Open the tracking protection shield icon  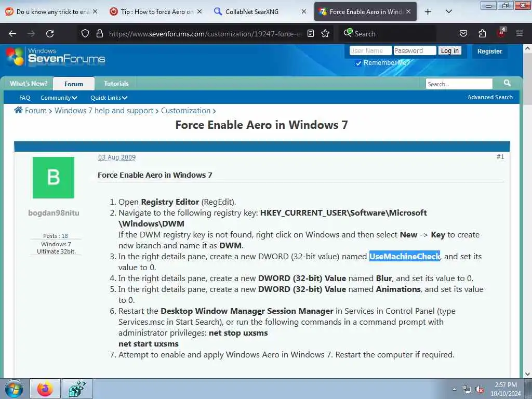85,34
